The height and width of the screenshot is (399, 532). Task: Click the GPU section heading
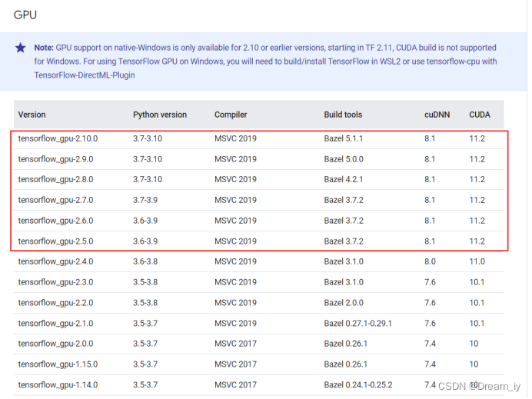coord(25,15)
